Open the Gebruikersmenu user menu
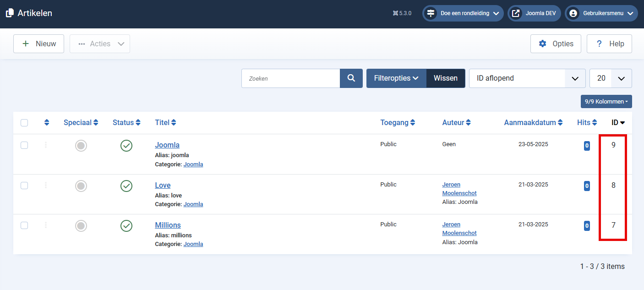The width and height of the screenshot is (644, 290). click(601, 13)
